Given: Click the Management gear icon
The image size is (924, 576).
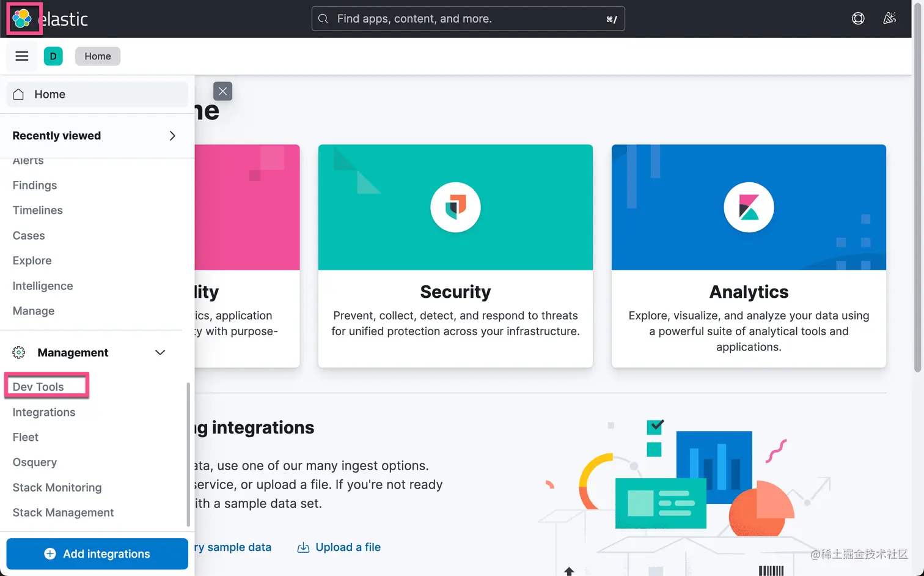Looking at the screenshot, I should [18, 352].
